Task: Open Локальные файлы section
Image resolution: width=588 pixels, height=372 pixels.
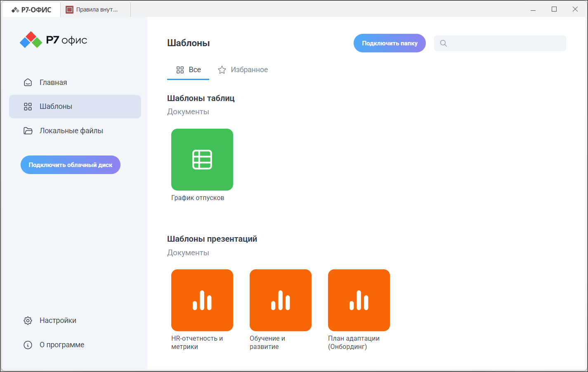Action: 75,131
